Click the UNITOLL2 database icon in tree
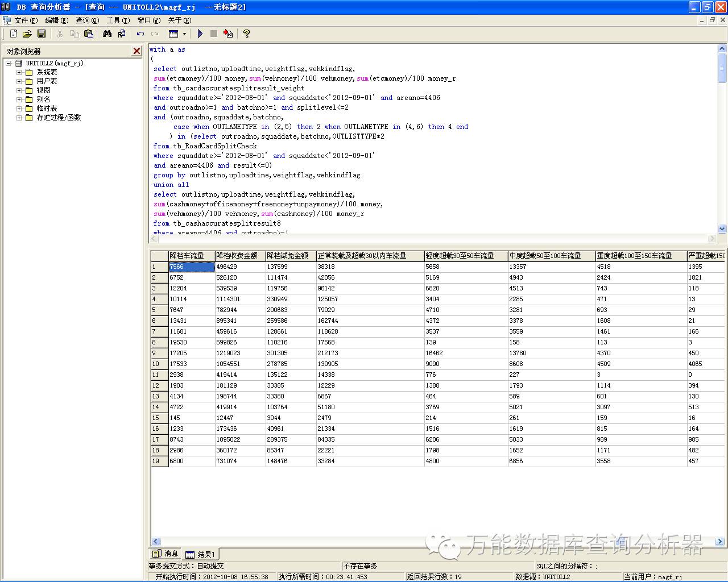 click(19, 63)
